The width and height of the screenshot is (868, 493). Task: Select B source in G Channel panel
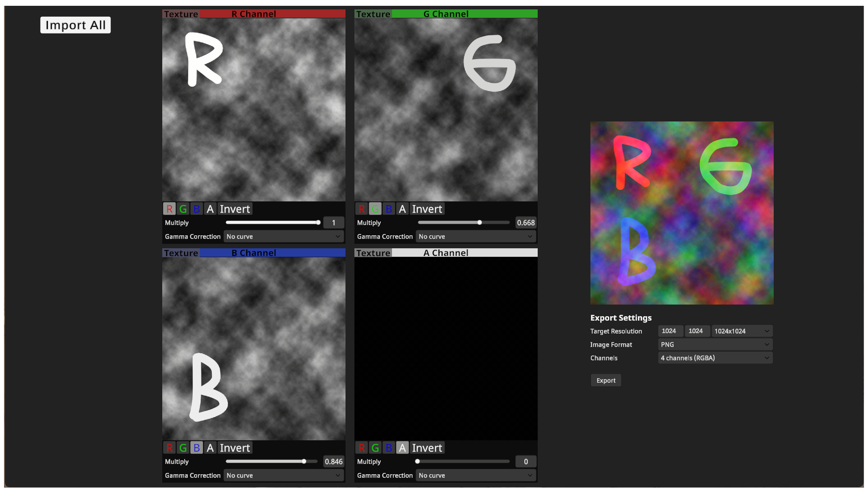(389, 209)
